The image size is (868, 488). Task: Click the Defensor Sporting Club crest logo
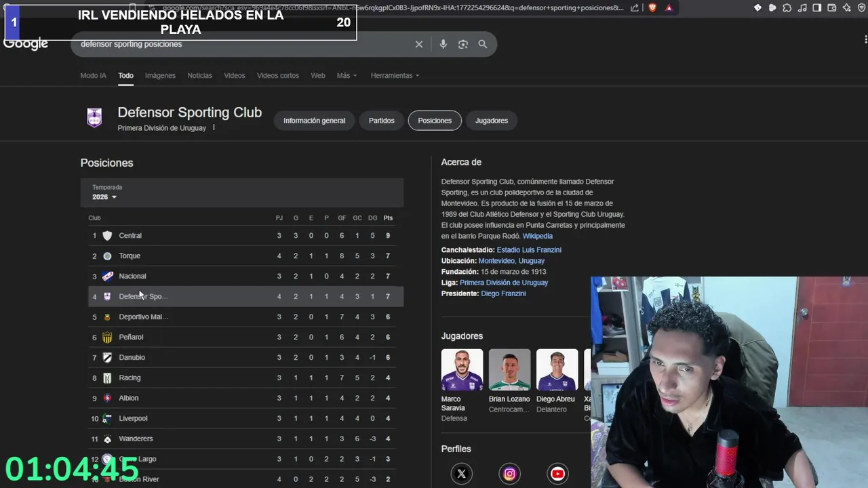(x=94, y=118)
